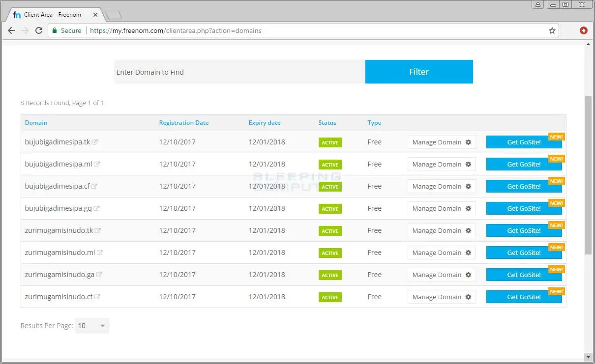Open external link icon for bujubigadimesipa.tk
595x364 pixels.
95,142
